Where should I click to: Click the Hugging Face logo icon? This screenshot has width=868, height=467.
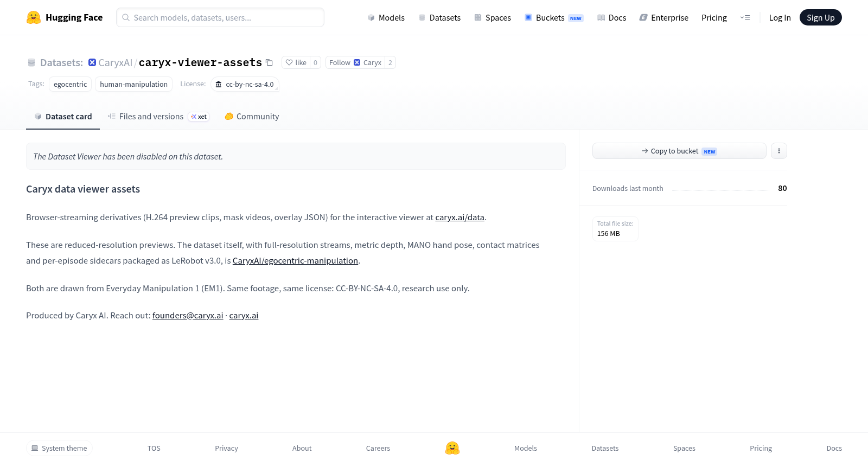[x=34, y=17]
